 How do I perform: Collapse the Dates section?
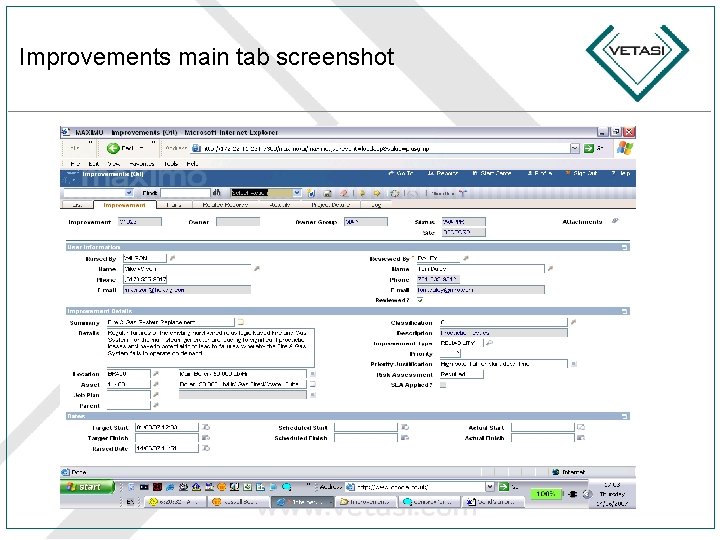point(624,416)
